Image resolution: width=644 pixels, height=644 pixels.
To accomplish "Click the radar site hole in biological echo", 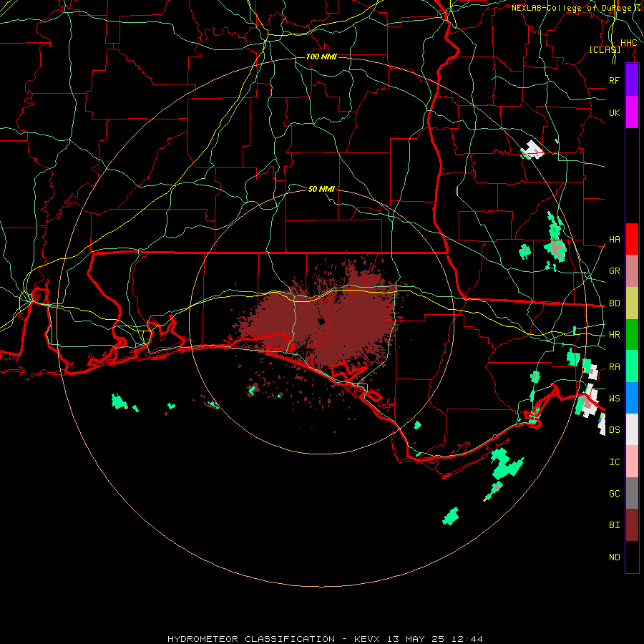I will (x=321, y=321).
